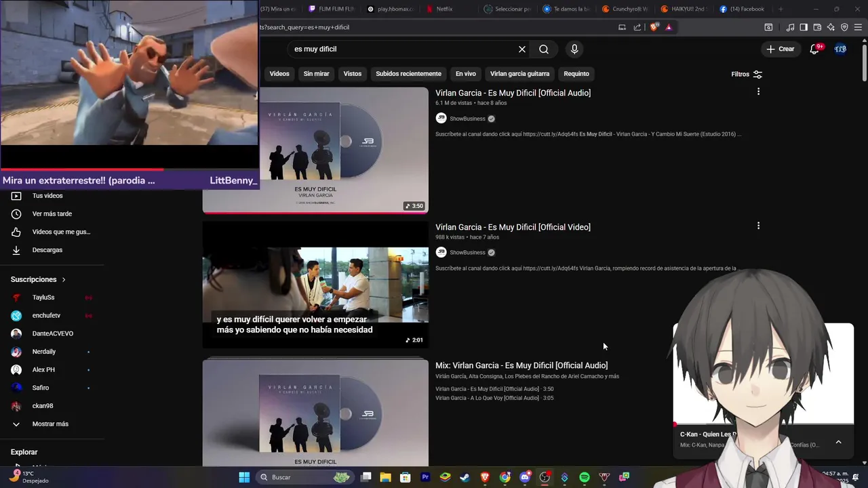This screenshot has height=488, width=868.
Task: Open the Brave Wallet icon
Action: coord(817,27)
